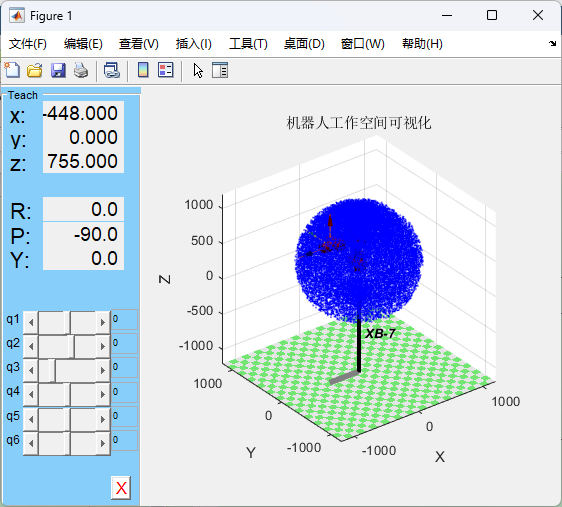
Task: Click the q4 angle value field
Action: point(124,392)
